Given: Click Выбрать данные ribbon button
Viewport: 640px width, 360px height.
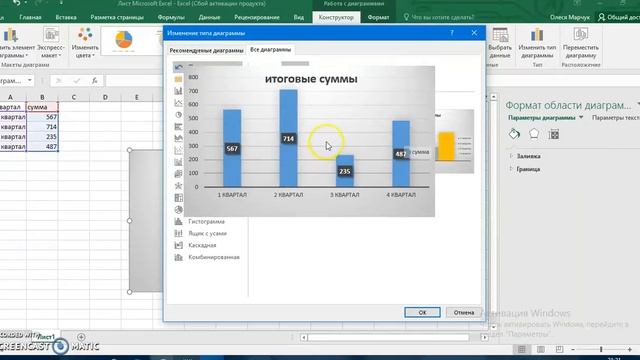Looking at the screenshot, I should [500, 43].
